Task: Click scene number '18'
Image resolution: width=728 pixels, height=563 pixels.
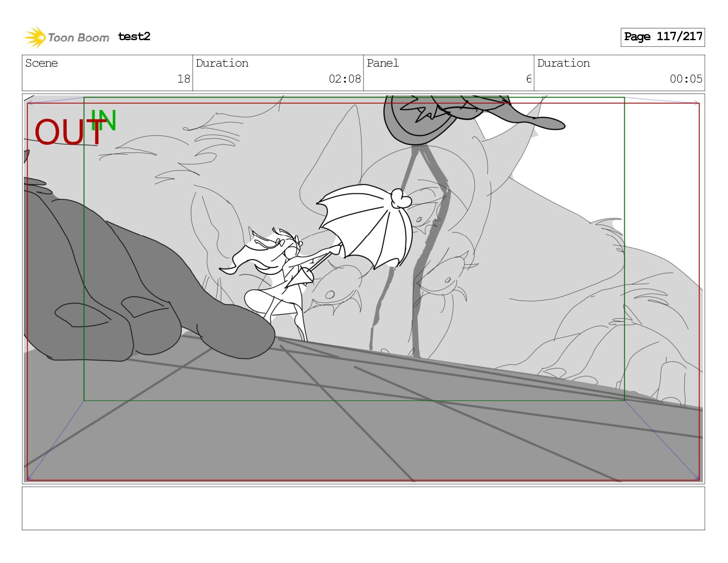Action: coord(184,79)
